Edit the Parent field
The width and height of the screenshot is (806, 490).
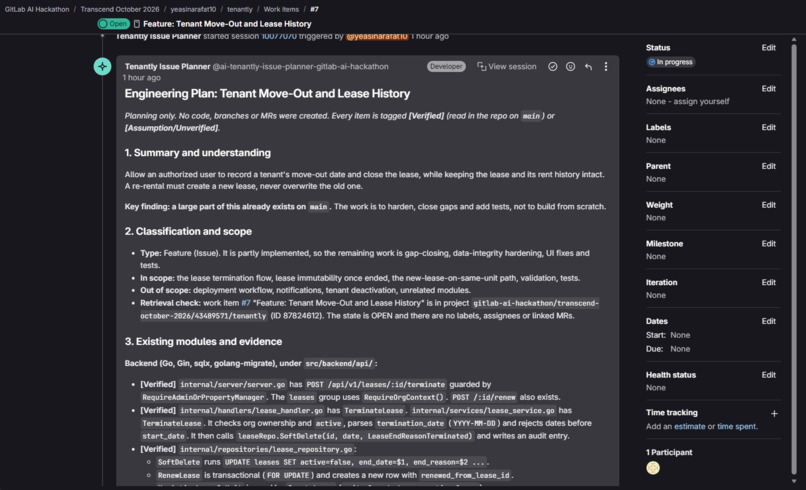[x=768, y=166]
